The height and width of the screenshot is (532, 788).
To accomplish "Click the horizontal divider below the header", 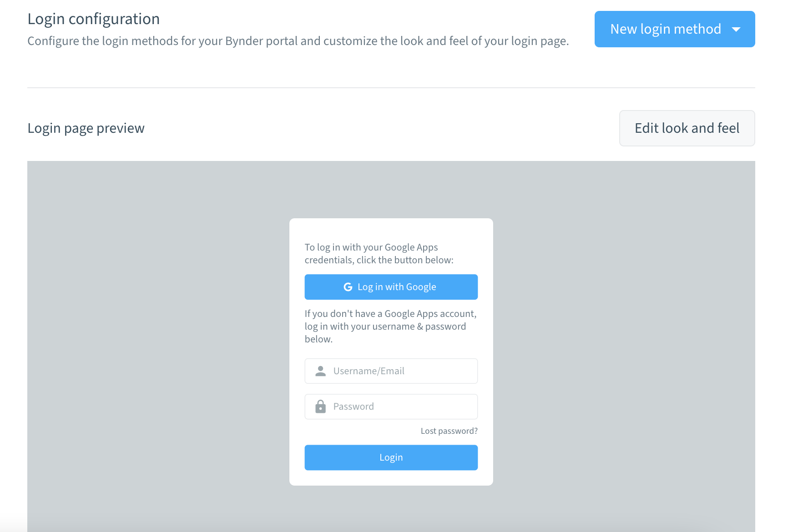I will (x=391, y=88).
